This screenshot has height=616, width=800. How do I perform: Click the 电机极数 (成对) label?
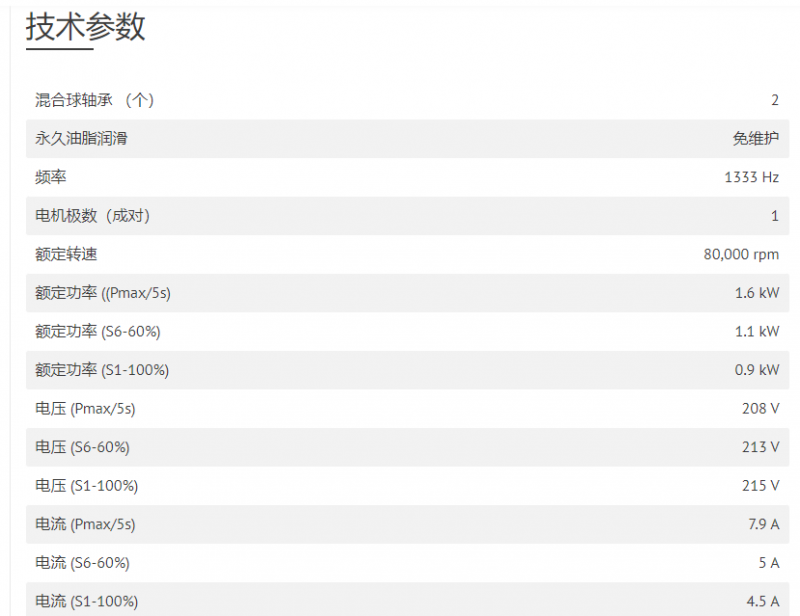(92, 215)
